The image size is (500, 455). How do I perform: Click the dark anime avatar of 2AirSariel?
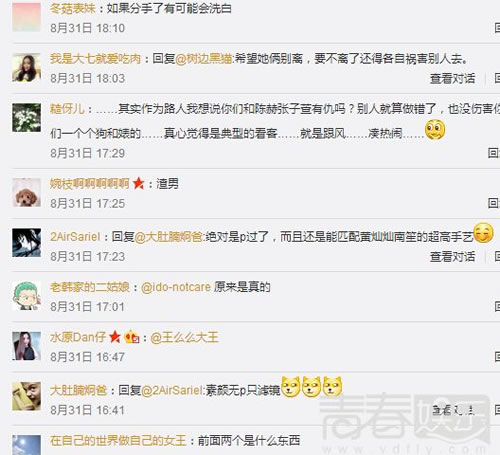[27, 243]
